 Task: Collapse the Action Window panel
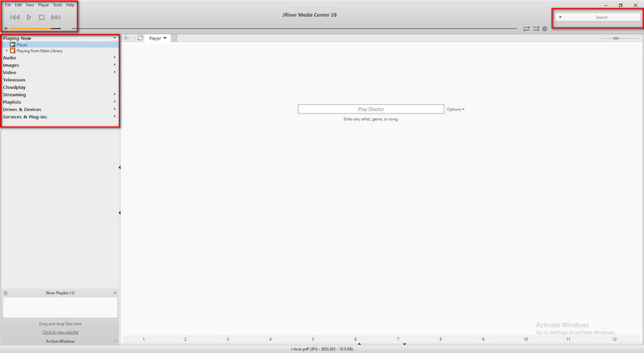[115, 341]
